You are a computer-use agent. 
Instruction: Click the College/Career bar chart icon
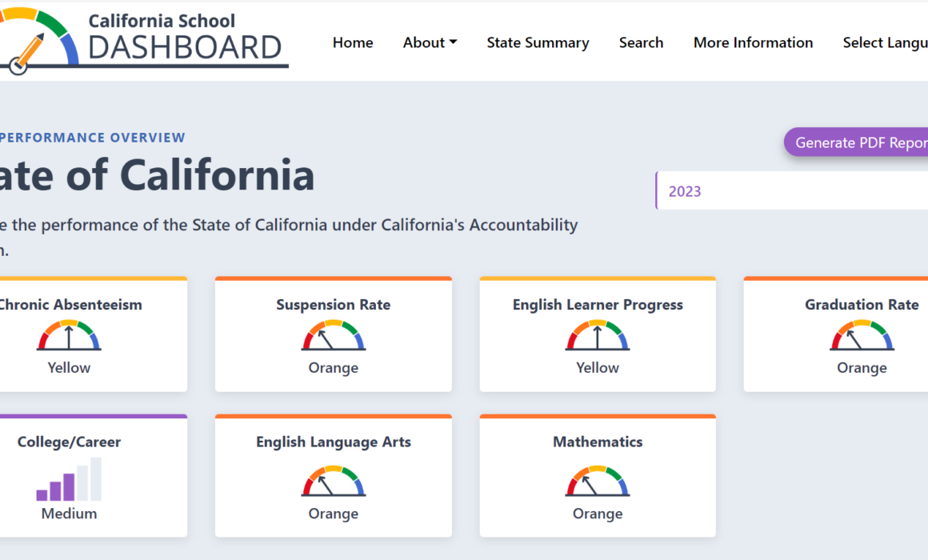click(x=69, y=479)
